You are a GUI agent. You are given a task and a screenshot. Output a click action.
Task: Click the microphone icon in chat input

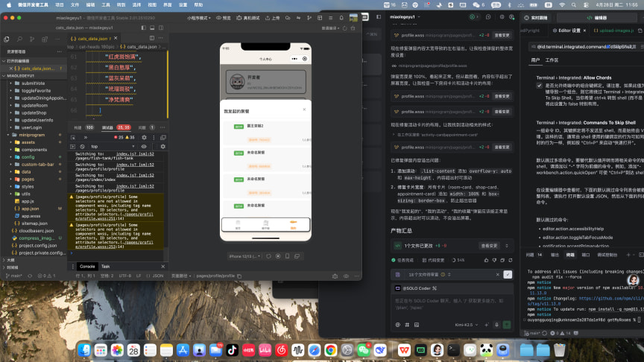tap(496, 325)
